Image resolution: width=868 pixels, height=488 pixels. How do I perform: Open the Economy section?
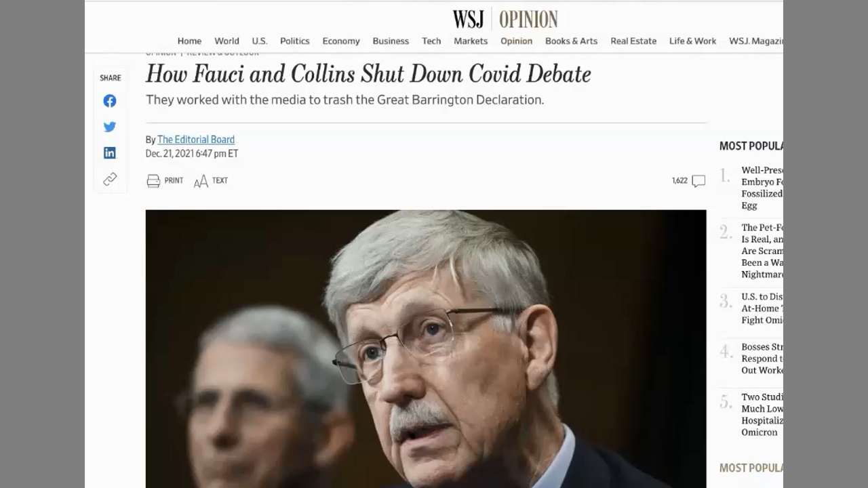pos(341,41)
